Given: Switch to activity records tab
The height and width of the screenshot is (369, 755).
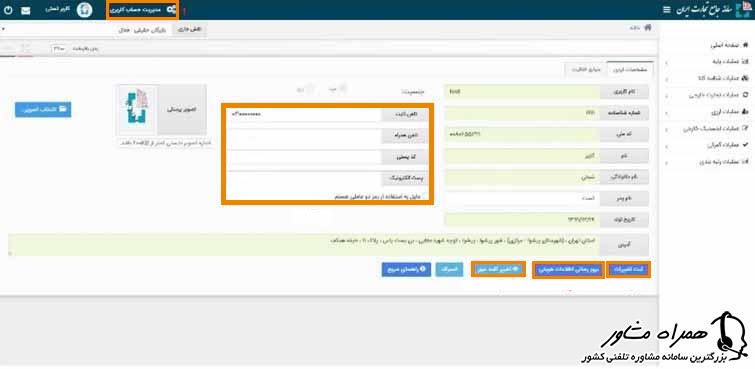Looking at the screenshot, I should 586,69.
